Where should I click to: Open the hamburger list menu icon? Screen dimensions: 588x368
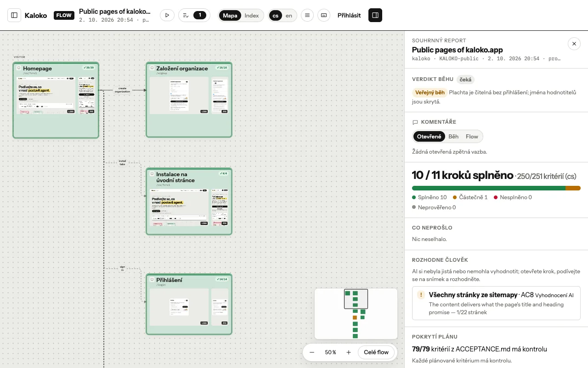coord(307,15)
